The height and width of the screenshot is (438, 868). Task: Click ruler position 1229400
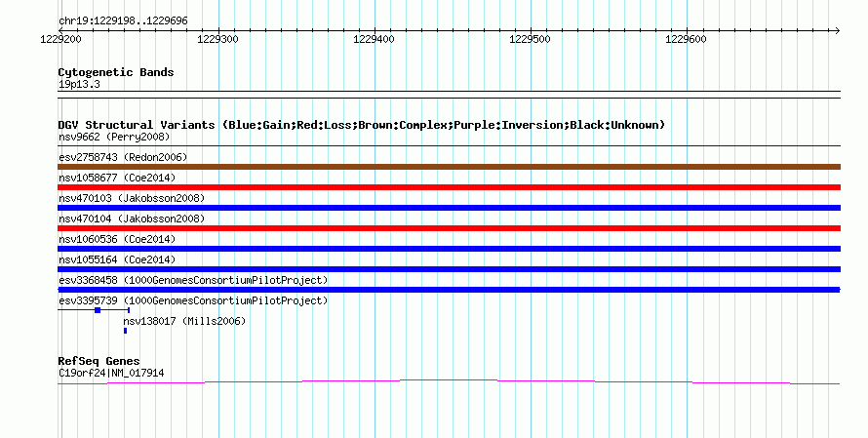point(374,39)
